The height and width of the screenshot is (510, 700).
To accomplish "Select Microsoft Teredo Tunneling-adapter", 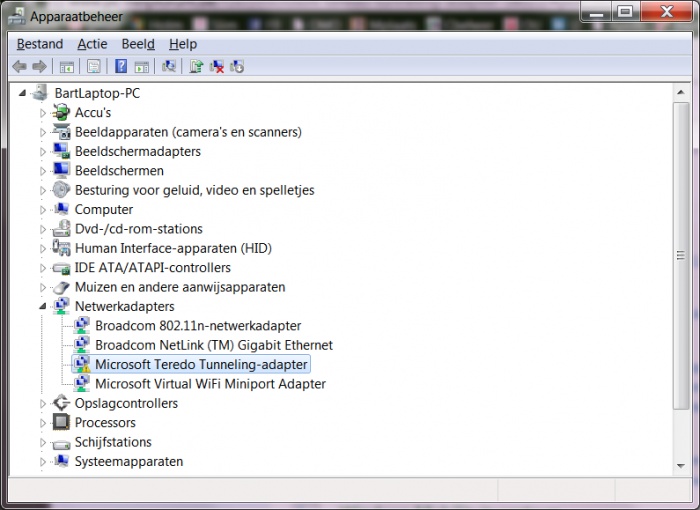I will tap(201, 364).
